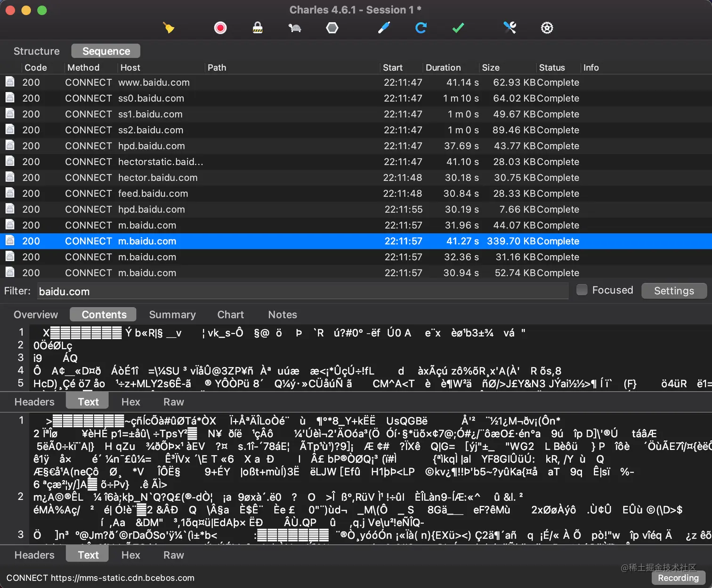Stop recording with the red record button

pyautogui.click(x=220, y=28)
